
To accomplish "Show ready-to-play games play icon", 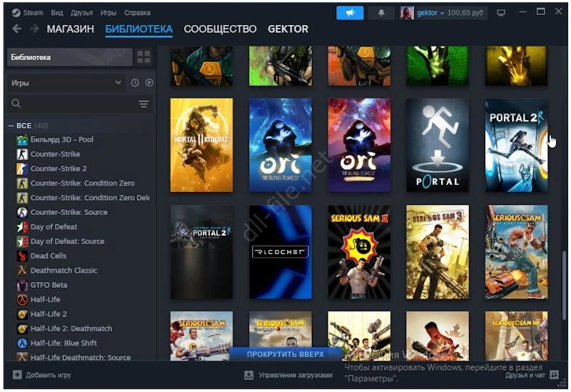I will (x=149, y=83).
